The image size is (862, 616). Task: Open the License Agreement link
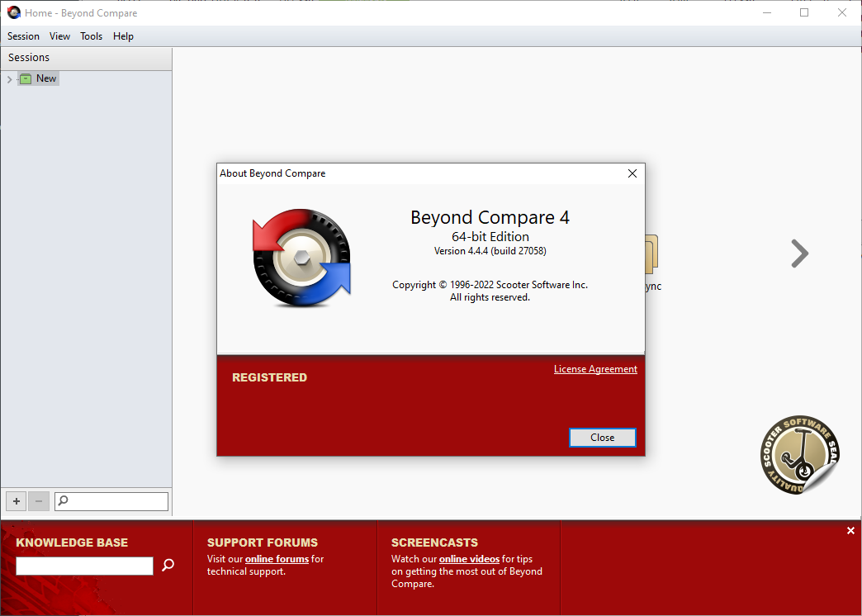click(595, 369)
